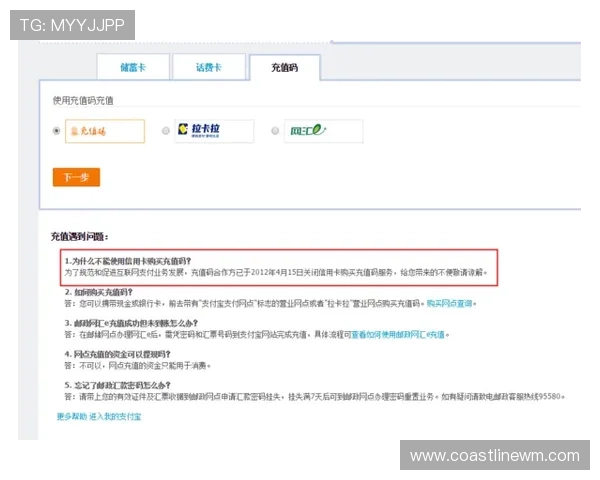This screenshot has width=600, height=480.
Task: Click question 3 邮政网汇e充值成功但未到账怎么办
Action: pos(131,323)
